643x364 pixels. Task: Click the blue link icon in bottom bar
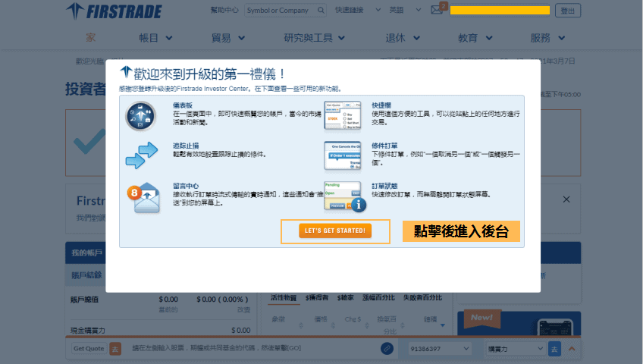point(387,348)
